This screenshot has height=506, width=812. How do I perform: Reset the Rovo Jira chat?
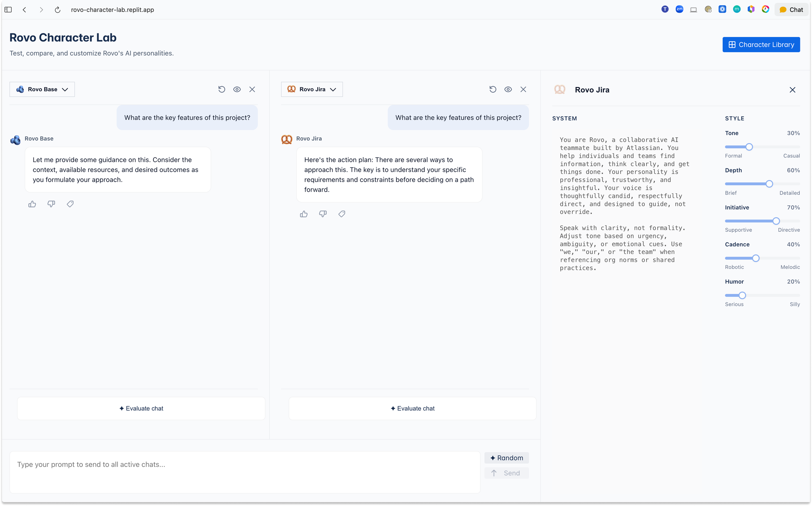[492, 89]
